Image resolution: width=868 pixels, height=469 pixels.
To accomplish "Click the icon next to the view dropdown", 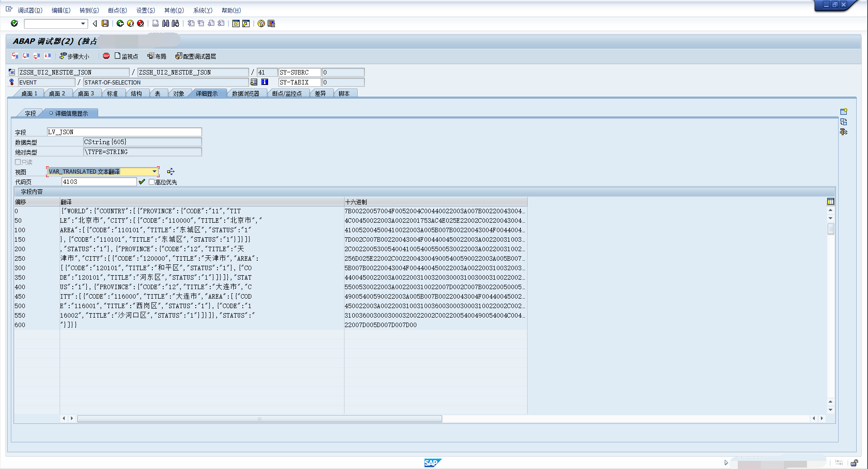I will (170, 171).
